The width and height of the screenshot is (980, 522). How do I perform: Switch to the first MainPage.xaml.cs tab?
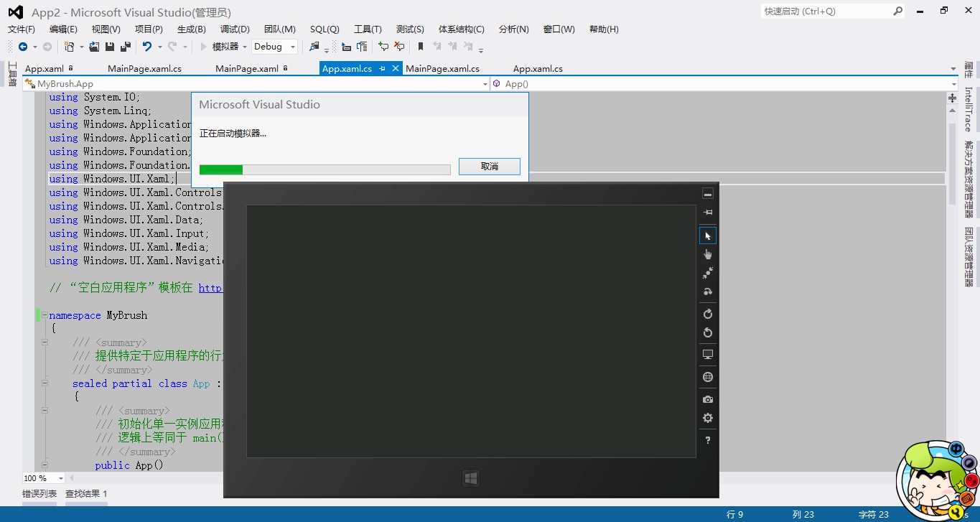(144, 69)
